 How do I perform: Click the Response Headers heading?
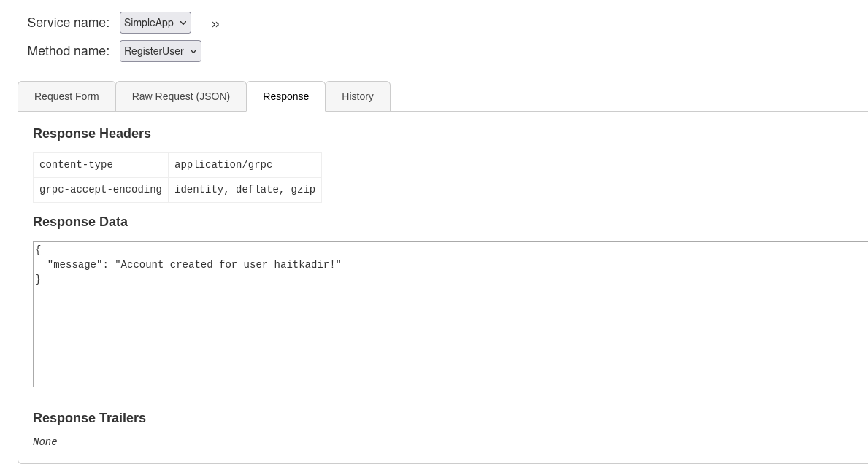click(92, 134)
